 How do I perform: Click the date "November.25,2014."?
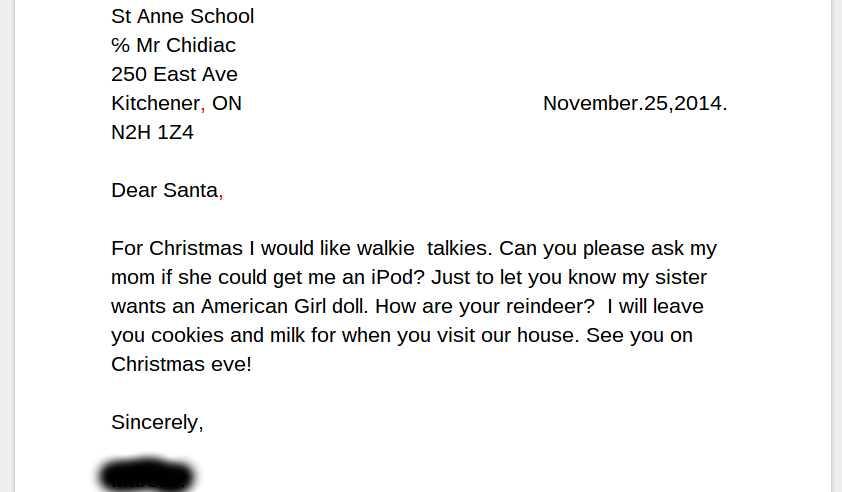tap(635, 104)
